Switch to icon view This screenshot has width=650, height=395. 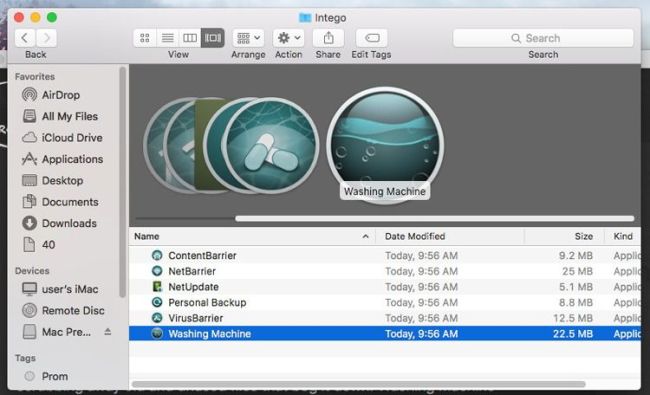tap(145, 38)
